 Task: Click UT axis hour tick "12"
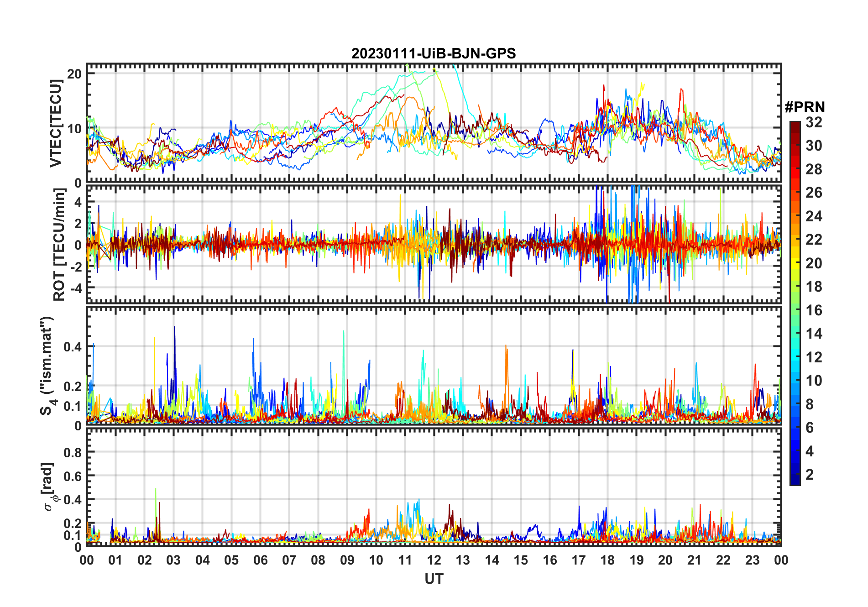coord(434,560)
